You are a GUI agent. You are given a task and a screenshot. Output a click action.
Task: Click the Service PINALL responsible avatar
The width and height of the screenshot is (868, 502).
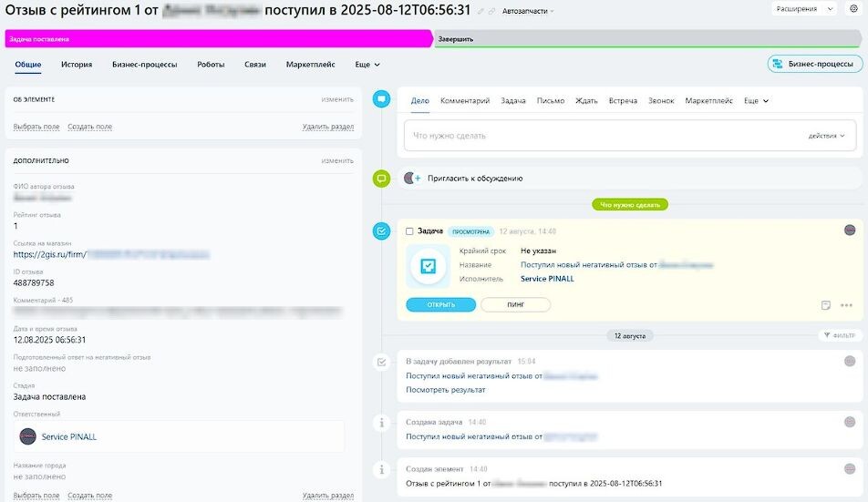(28, 436)
